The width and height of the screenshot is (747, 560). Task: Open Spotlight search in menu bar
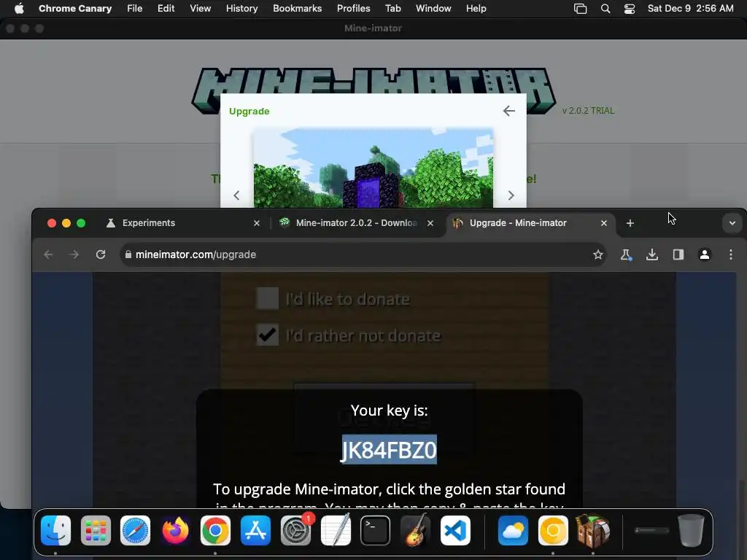coord(605,9)
